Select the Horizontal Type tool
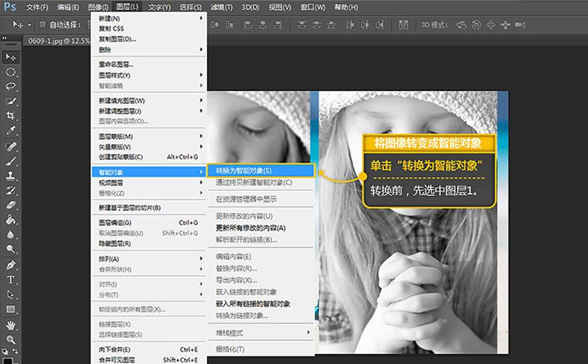 12,280
